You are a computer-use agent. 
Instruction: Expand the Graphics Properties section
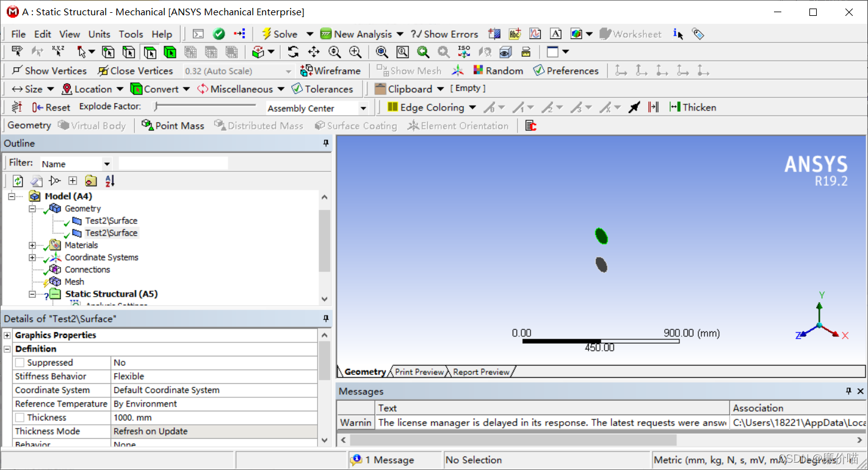[x=7, y=335]
